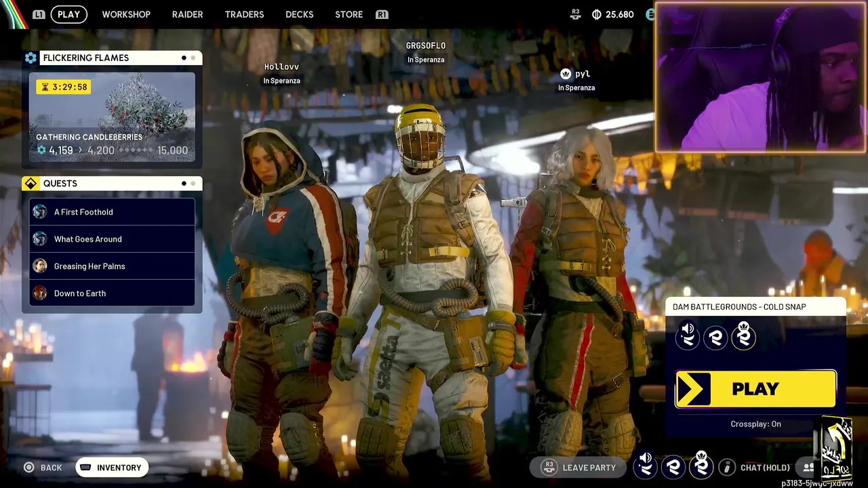Open the A First Foothold quest

112,212
